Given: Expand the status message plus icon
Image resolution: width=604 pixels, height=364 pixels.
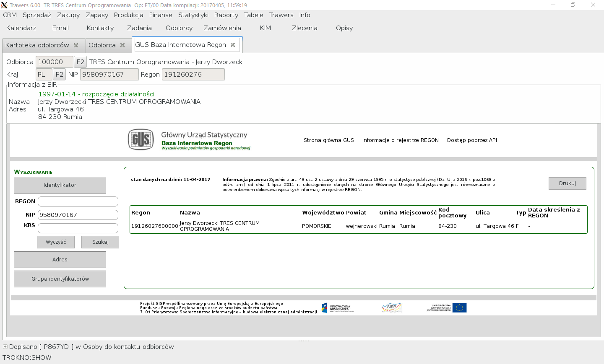Looking at the screenshot, I should pyautogui.click(x=5, y=347).
